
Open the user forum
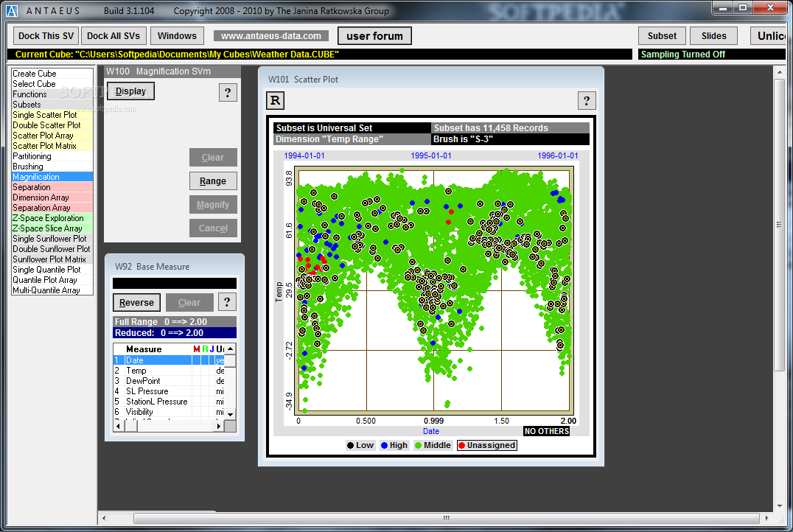click(x=374, y=36)
